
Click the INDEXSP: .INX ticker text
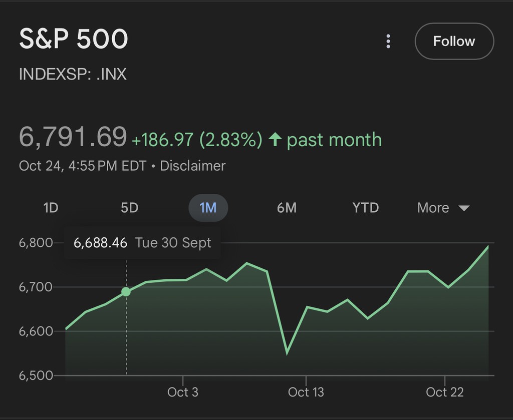click(x=73, y=74)
